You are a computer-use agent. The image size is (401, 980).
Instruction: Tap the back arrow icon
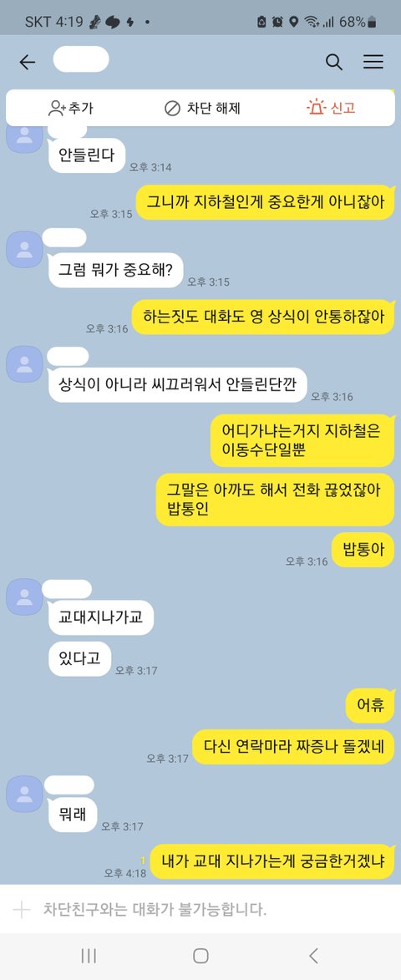pyautogui.click(x=27, y=62)
